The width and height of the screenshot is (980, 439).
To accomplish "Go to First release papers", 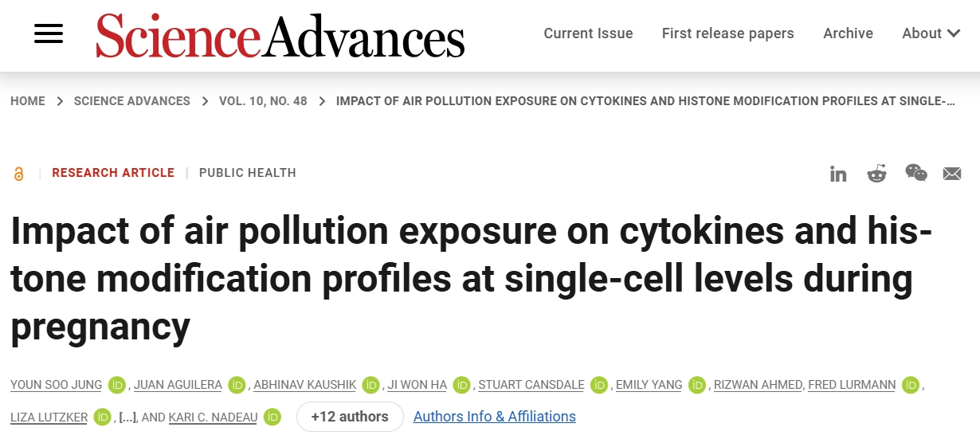I will [x=727, y=33].
